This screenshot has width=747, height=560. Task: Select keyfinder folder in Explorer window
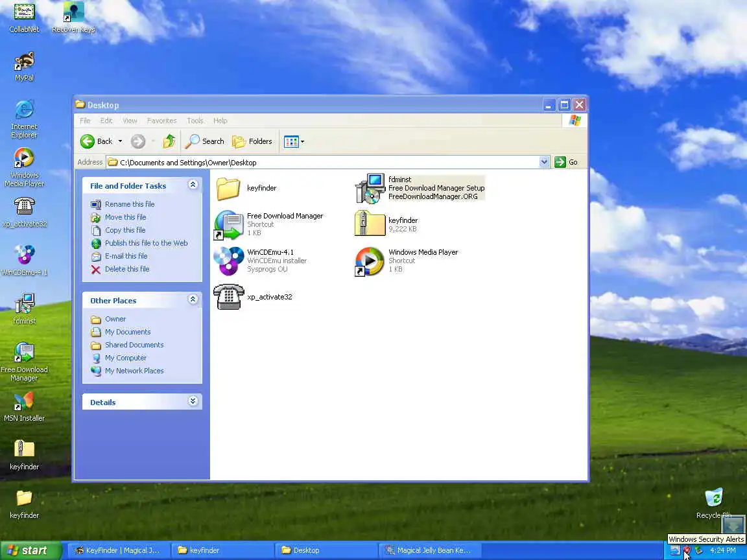(246, 188)
